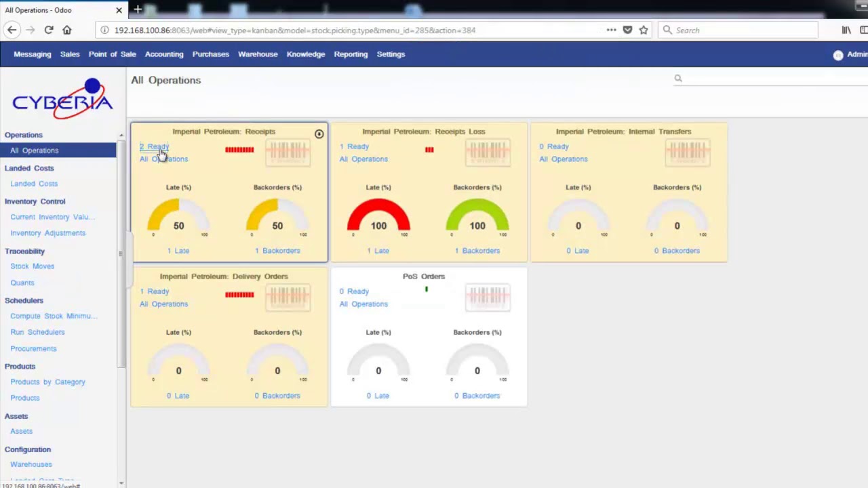Bookmark this page with star icon
This screenshot has width=868, height=488.
(x=644, y=30)
